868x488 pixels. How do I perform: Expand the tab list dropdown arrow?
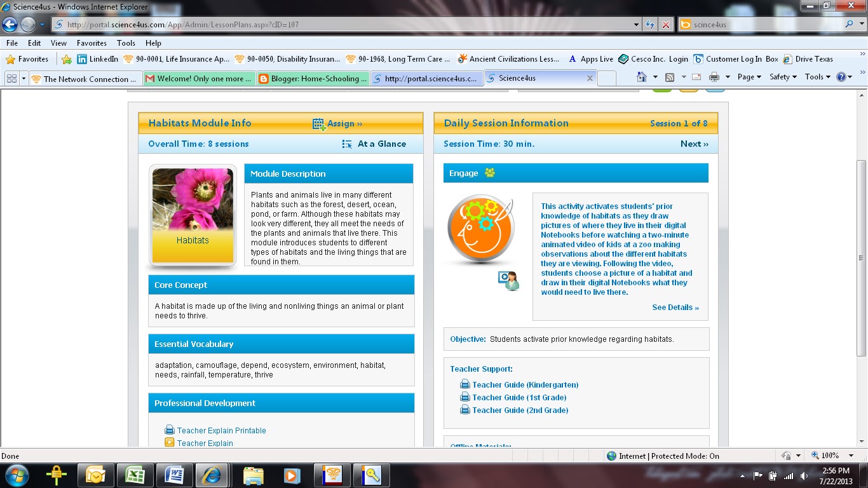(x=24, y=79)
